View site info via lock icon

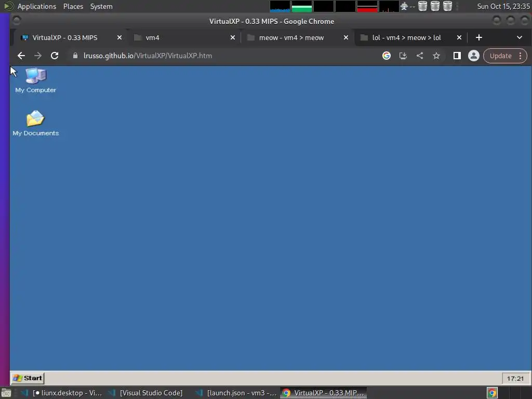(x=75, y=56)
